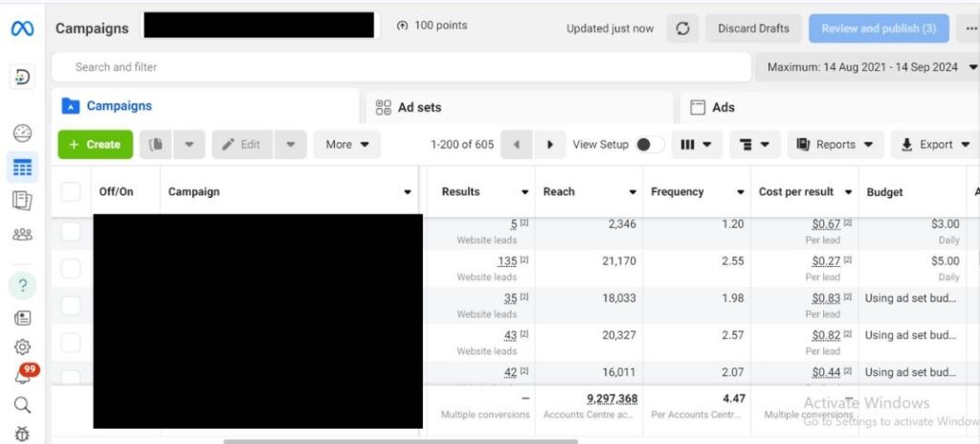Click the Search and filter field
980x444 pixels.
(x=402, y=67)
